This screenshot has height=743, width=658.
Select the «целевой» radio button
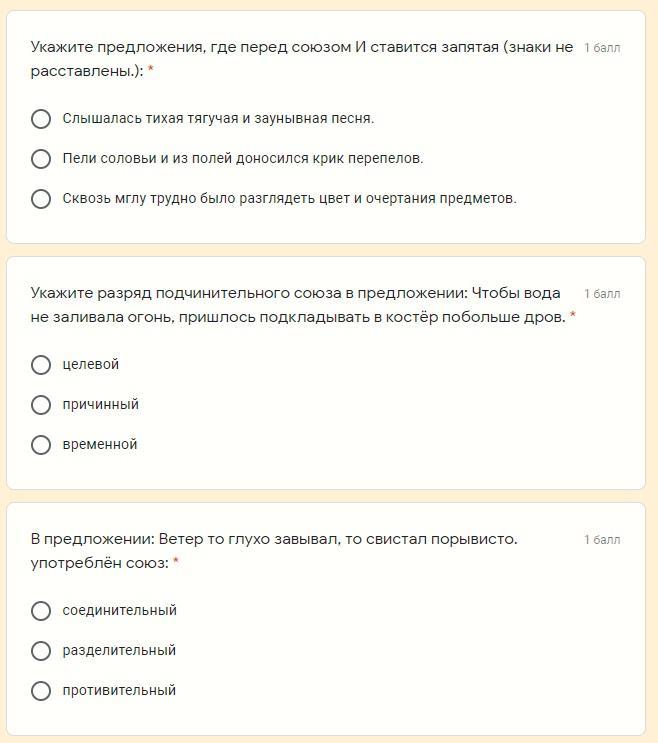(41, 365)
